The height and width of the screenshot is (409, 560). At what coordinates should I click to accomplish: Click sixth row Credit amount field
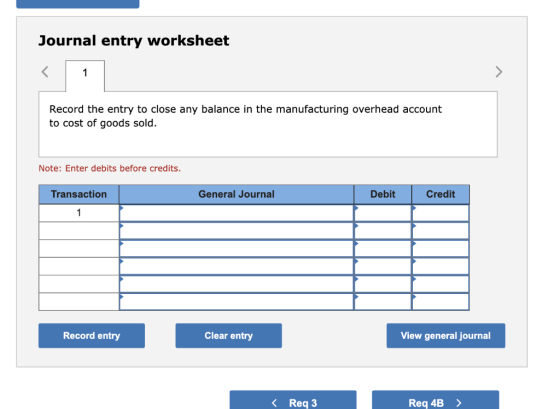coord(440,302)
